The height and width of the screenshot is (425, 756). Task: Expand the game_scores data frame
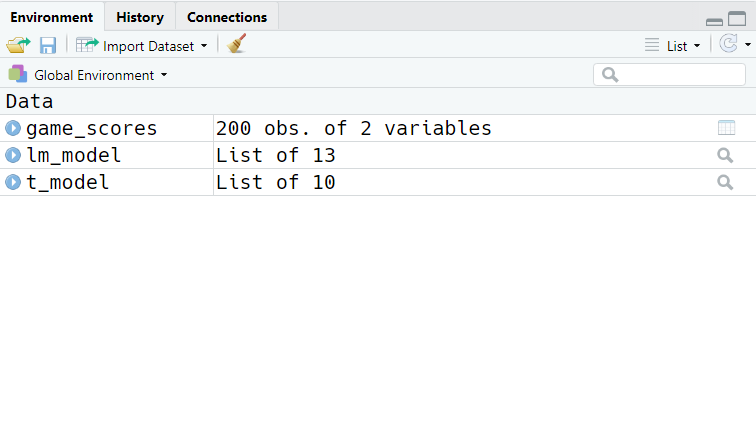pyautogui.click(x=13, y=128)
